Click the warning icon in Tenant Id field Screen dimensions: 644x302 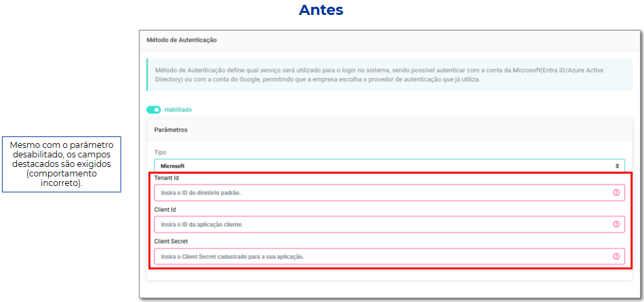tap(616, 193)
